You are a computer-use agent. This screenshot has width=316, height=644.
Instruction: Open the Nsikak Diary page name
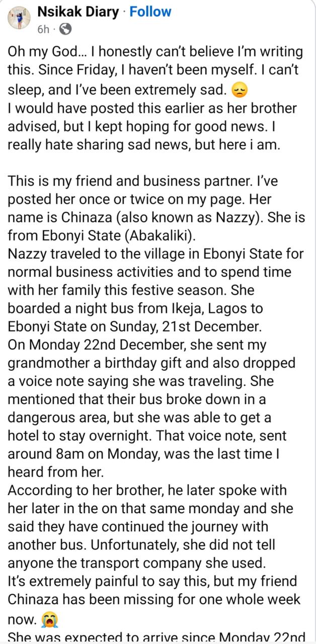[x=81, y=12]
